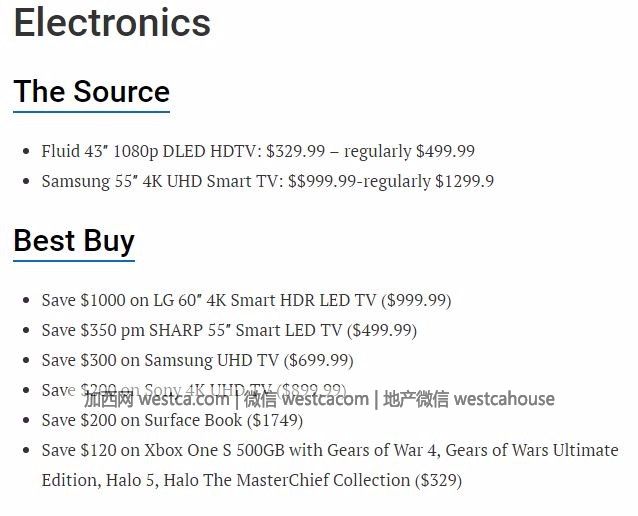Open the Best Buy heading link
The width and height of the screenshot is (638, 516).
(74, 241)
